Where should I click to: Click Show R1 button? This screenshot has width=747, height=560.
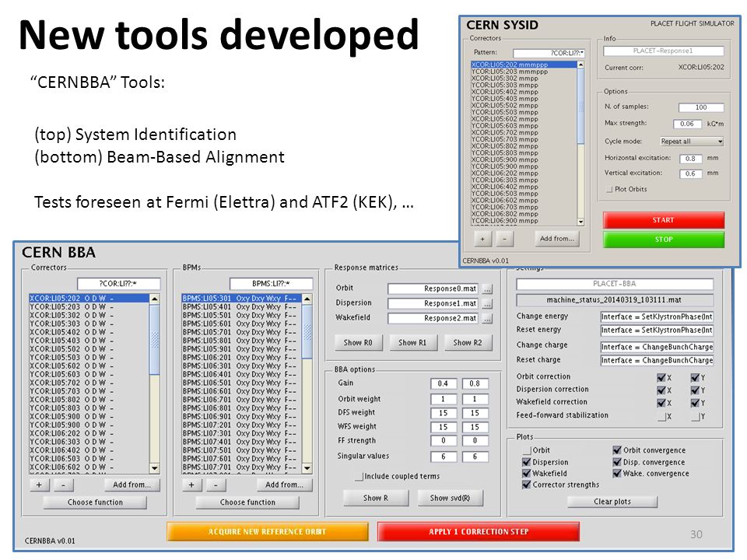click(x=412, y=342)
